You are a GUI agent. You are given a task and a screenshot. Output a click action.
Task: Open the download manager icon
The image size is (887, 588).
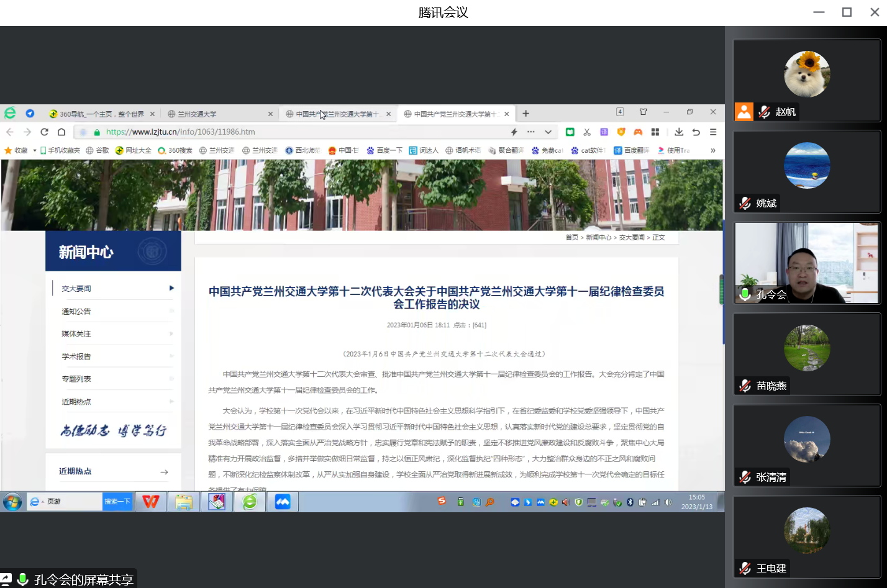pos(679,132)
